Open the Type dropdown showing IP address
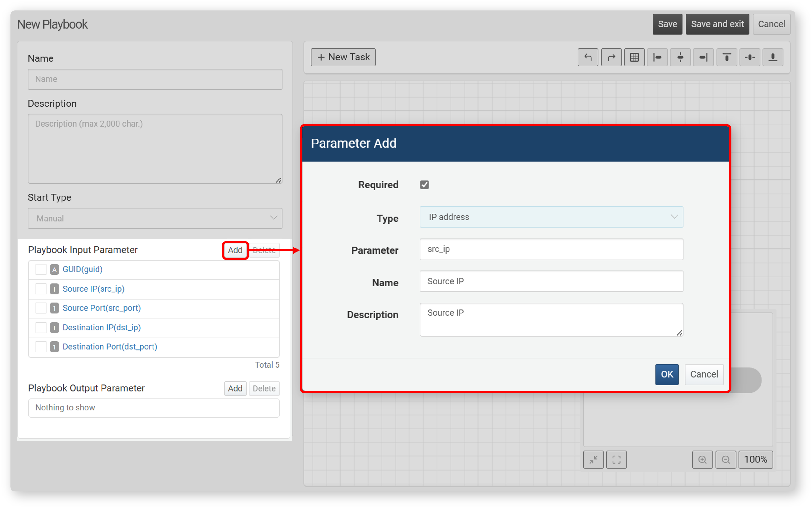 tap(551, 217)
